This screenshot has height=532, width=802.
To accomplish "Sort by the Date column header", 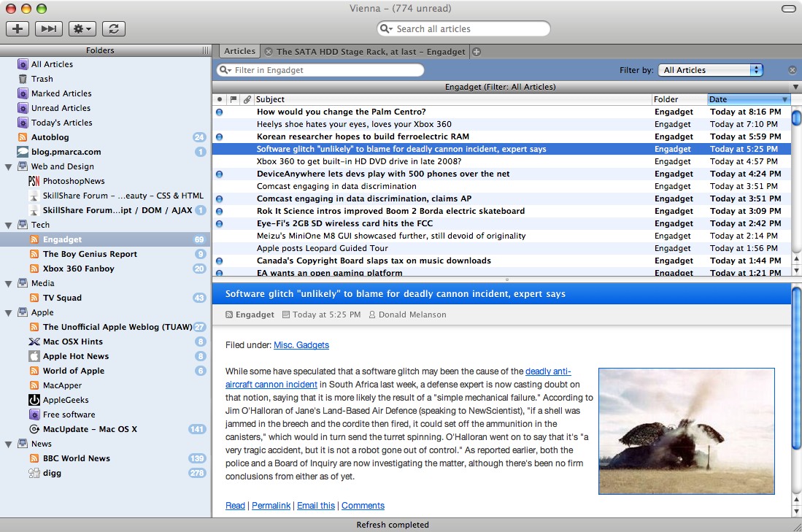I will click(x=749, y=99).
